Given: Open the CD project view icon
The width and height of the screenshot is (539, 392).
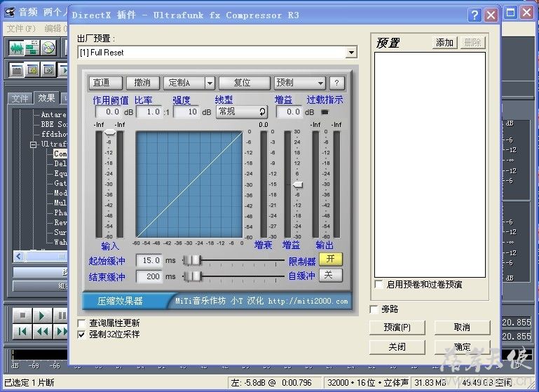Looking at the screenshot, I should click(x=48, y=48).
